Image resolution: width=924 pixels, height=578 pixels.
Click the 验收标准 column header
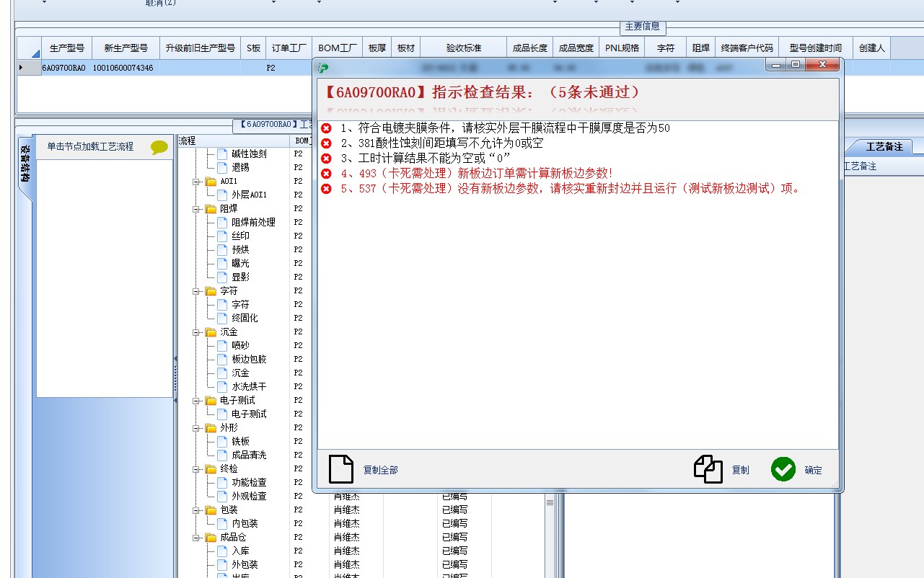coord(464,48)
